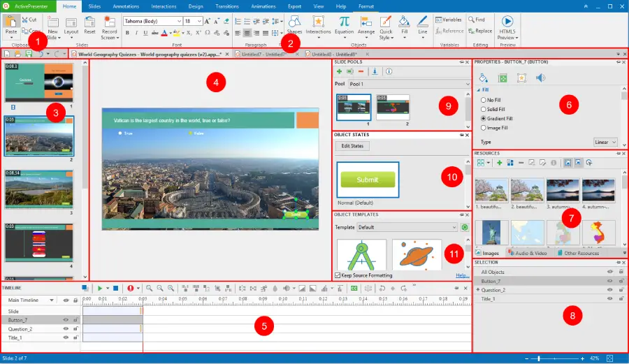
Task: Open project with the folder icon
Action: pyautogui.click(x=17, y=54)
